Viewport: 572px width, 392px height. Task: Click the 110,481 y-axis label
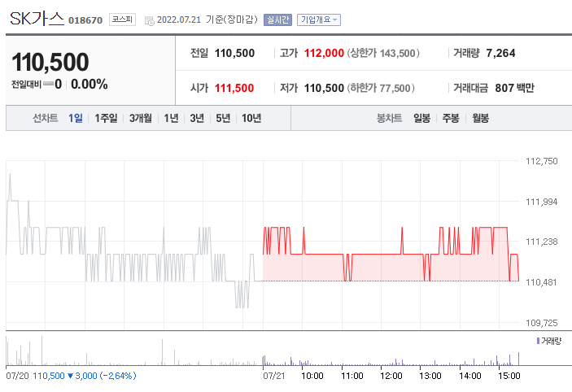click(x=541, y=282)
